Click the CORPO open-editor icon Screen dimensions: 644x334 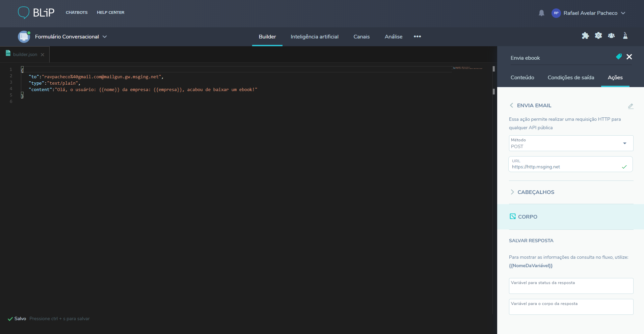[512, 216]
